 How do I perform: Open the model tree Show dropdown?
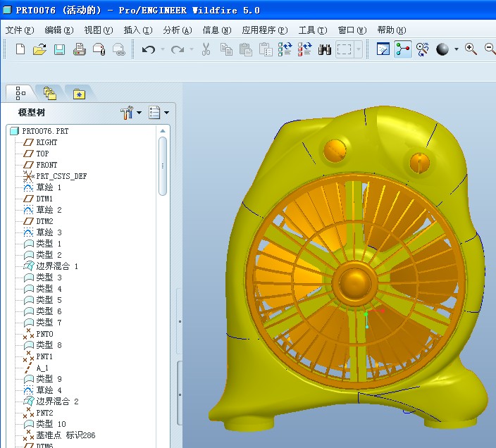159,113
